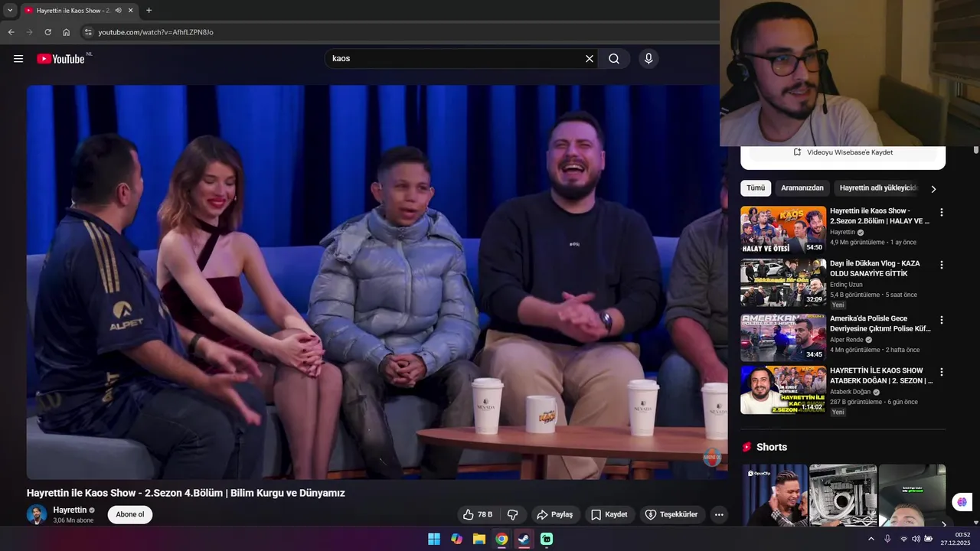Viewport: 980px width, 551px height.
Task: Focus the address bar URL
Action: [155, 32]
